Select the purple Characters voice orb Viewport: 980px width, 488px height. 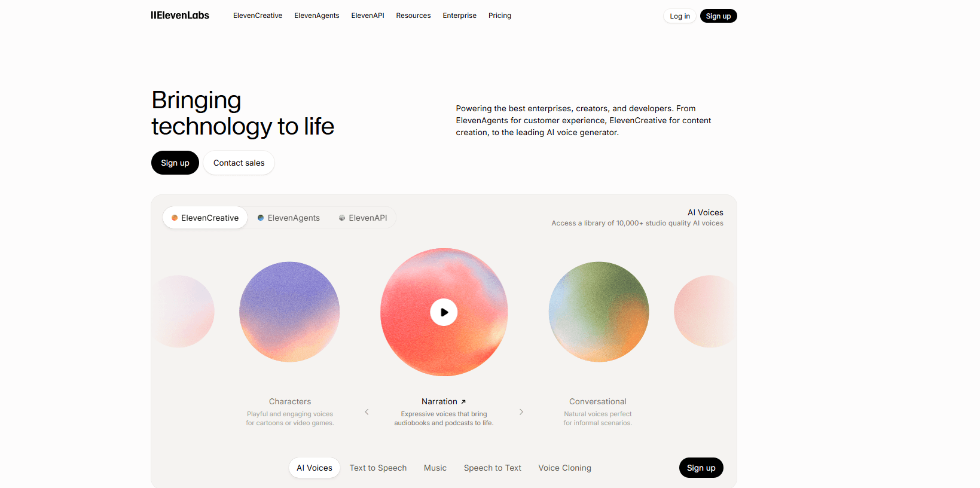click(289, 312)
